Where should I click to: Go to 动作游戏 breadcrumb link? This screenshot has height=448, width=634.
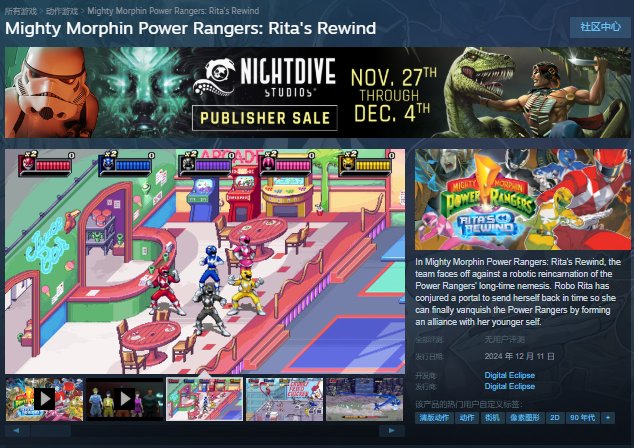point(62,11)
